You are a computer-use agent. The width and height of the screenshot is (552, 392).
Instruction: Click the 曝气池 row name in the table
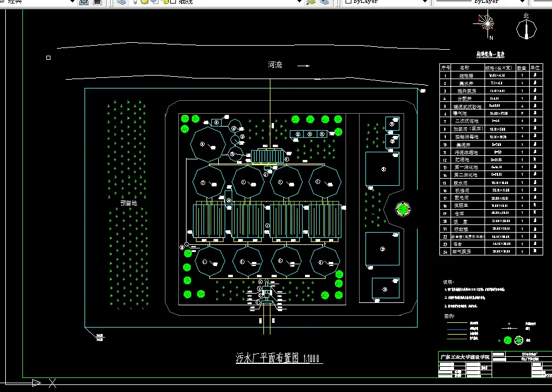tap(460, 113)
